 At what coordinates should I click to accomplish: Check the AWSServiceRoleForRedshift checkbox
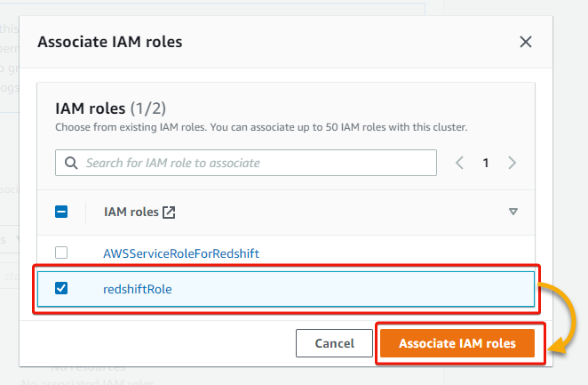click(61, 253)
